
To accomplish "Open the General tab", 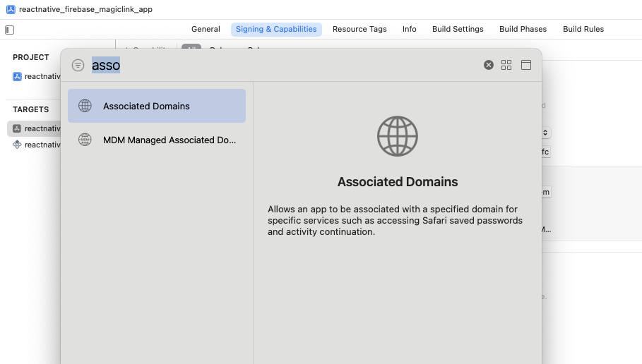I will pos(206,29).
